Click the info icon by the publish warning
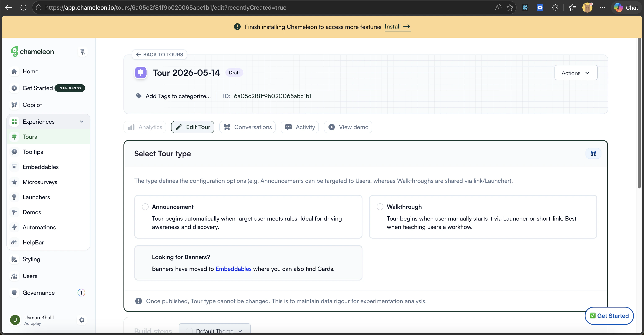Screen dimensions: 644x335 point(139,301)
